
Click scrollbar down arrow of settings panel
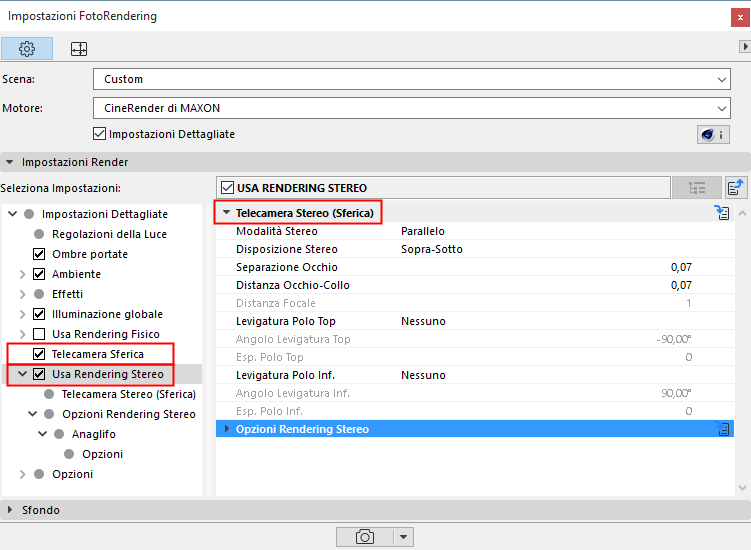[x=742, y=488]
